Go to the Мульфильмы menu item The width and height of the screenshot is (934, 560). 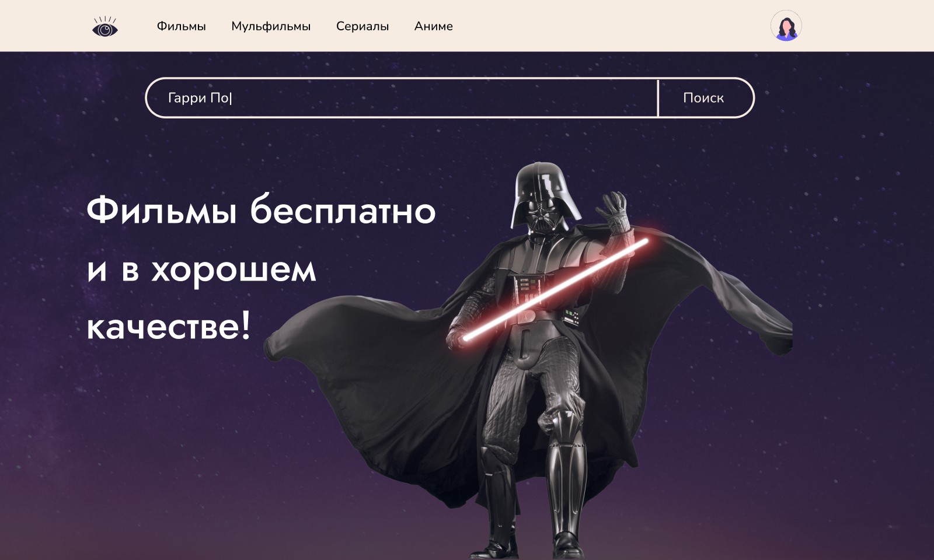tap(271, 26)
